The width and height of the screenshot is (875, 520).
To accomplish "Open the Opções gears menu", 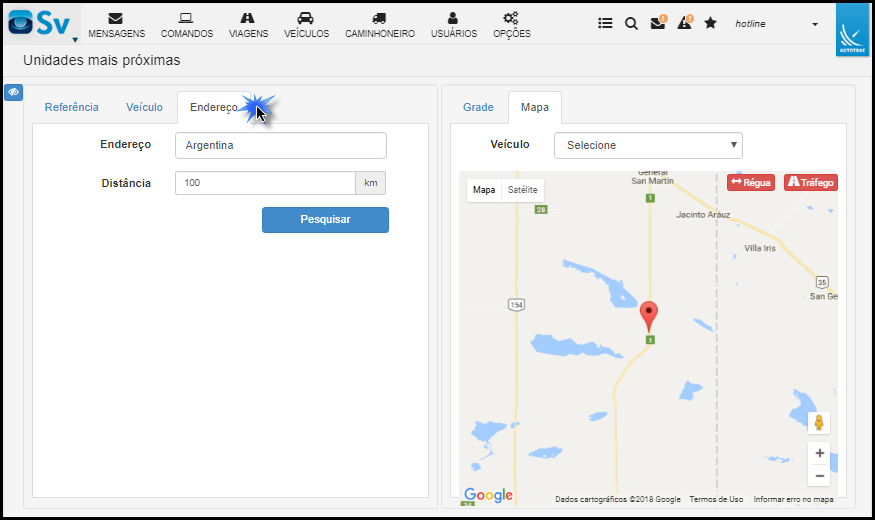I will pos(512,26).
